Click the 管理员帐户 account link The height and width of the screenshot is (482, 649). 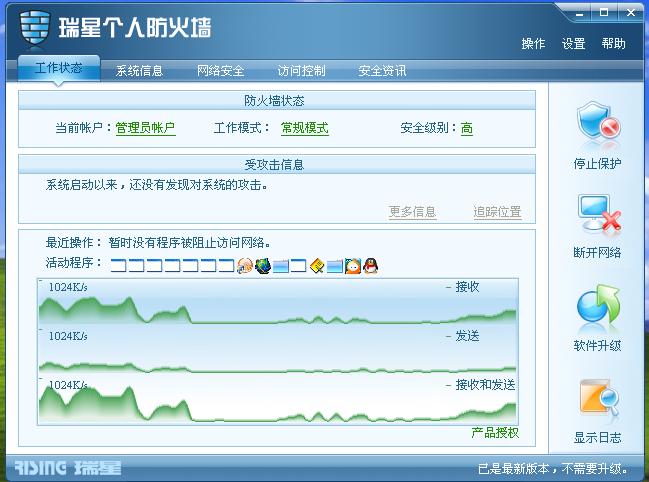point(145,128)
